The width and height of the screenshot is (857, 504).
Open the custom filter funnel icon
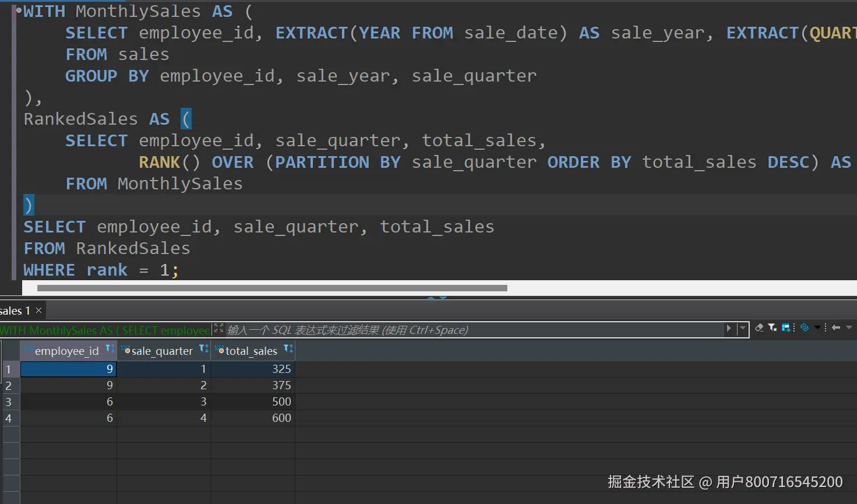pyautogui.click(x=773, y=328)
